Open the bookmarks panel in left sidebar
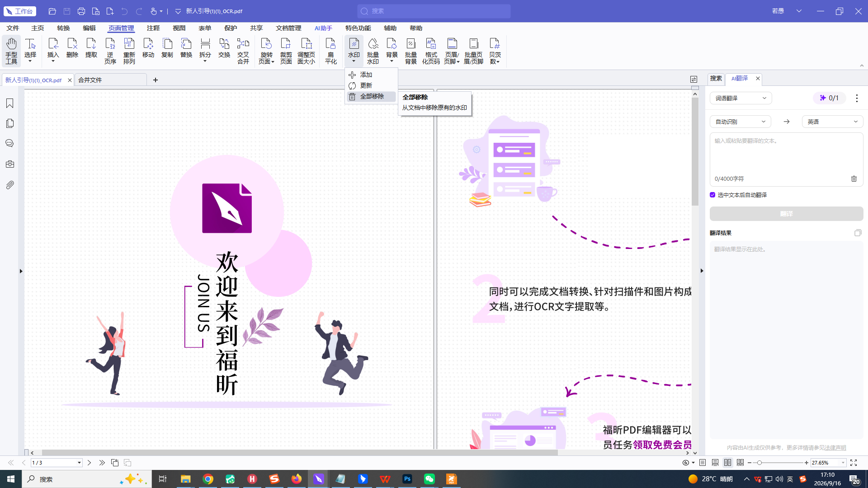This screenshot has width=868, height=488. pos(9,103)
